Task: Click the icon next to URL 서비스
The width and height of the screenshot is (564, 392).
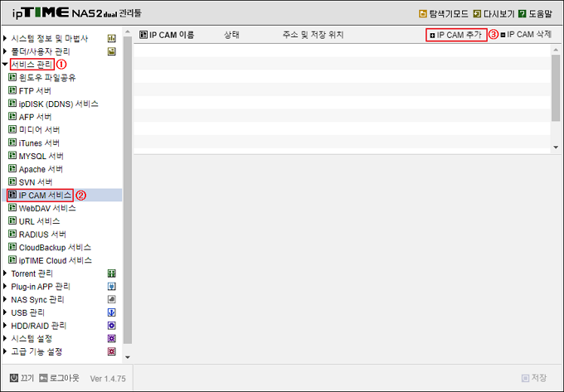Action: pos(12,220)
